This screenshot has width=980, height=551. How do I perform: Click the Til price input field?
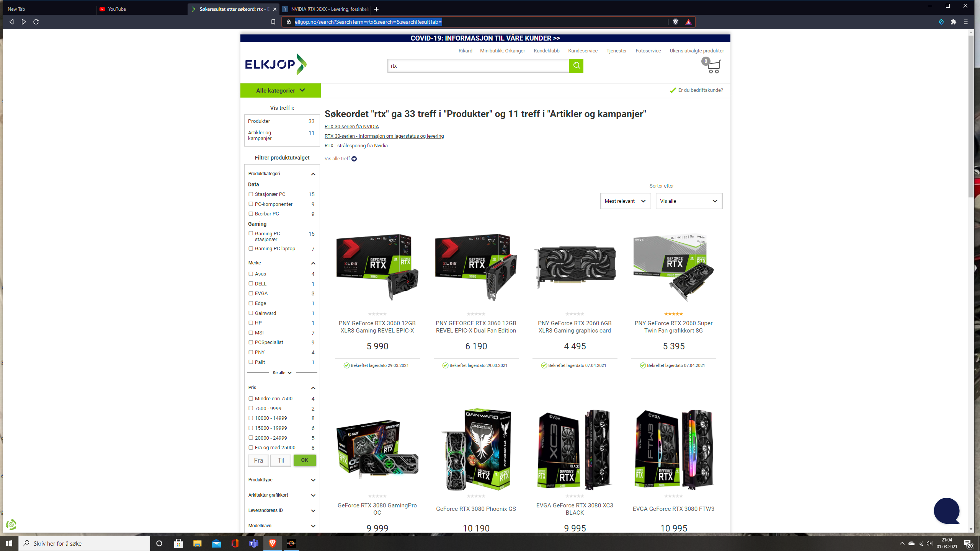pyautogui.click(x=281, y=461)
